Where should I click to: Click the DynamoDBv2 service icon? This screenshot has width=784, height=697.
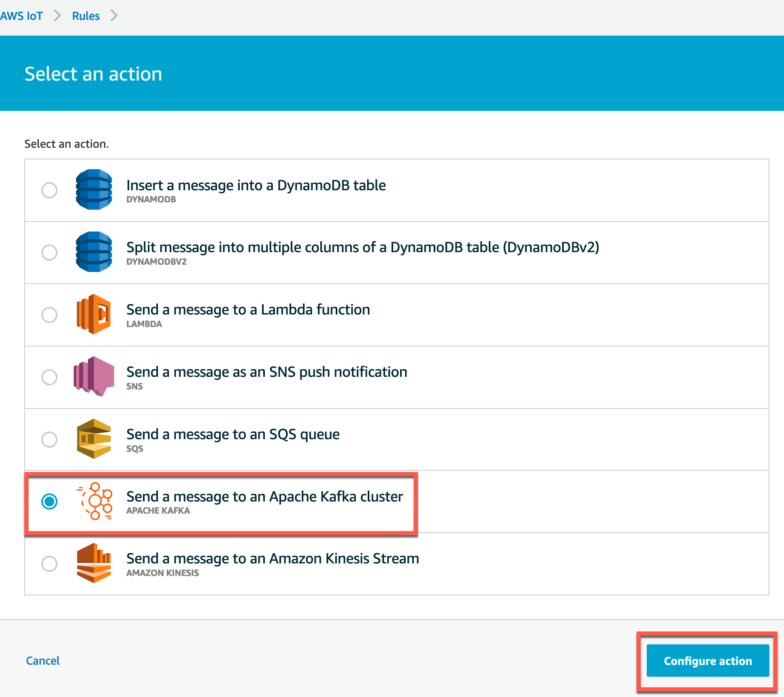point(94,252)
